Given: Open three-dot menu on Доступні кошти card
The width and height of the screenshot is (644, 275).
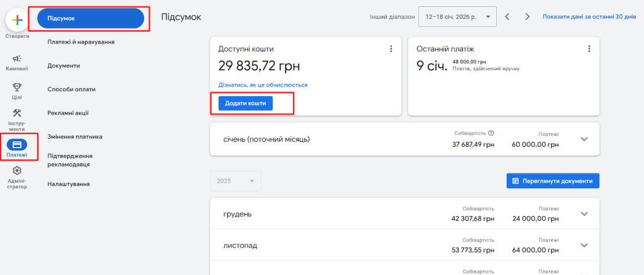Looking at the screenshot, I should (391, 49).
